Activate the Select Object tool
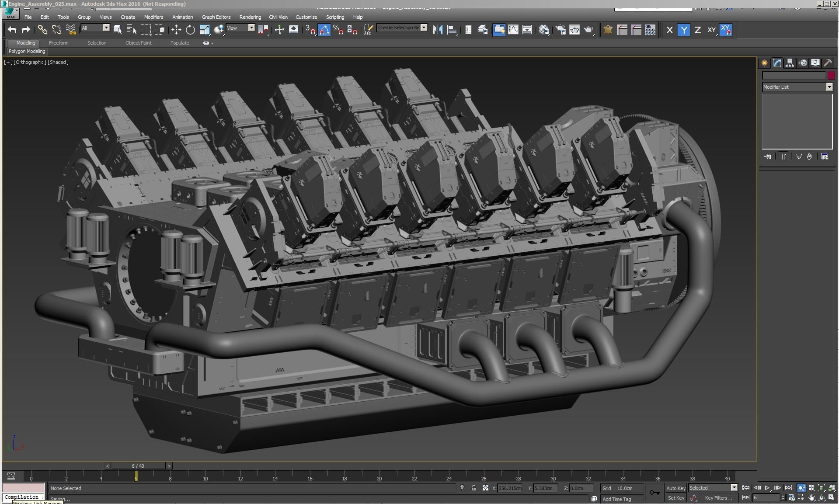The width and height of the screenshot is (839, 504). 118,30
